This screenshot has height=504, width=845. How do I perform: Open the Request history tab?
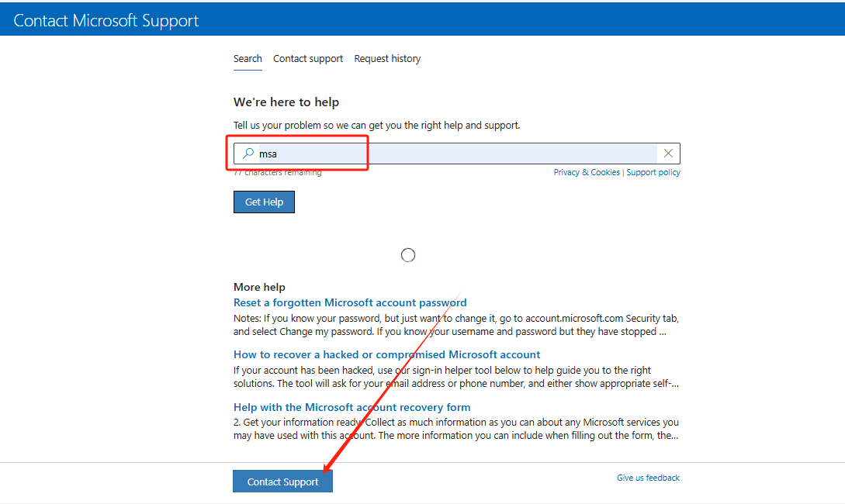(x=387, y=58)
